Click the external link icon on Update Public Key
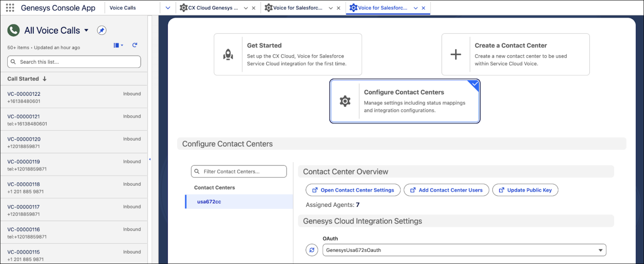This screenshot has height=264, width=644. click(501, 190)
